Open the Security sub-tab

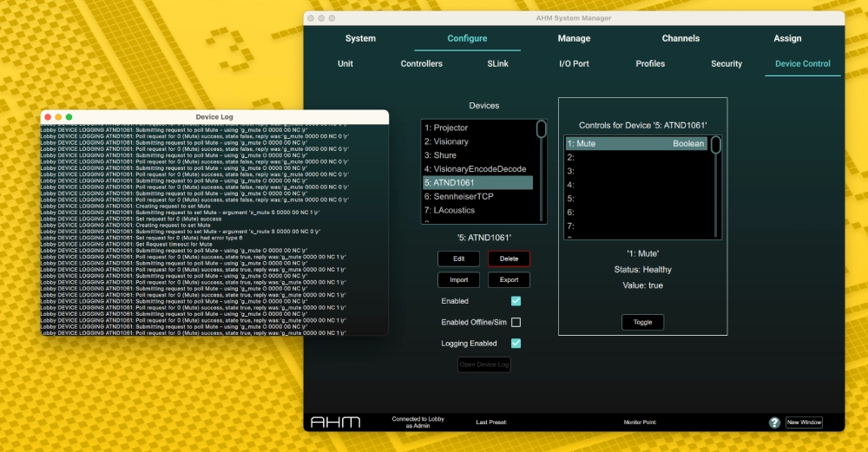(x=727, y=63)
